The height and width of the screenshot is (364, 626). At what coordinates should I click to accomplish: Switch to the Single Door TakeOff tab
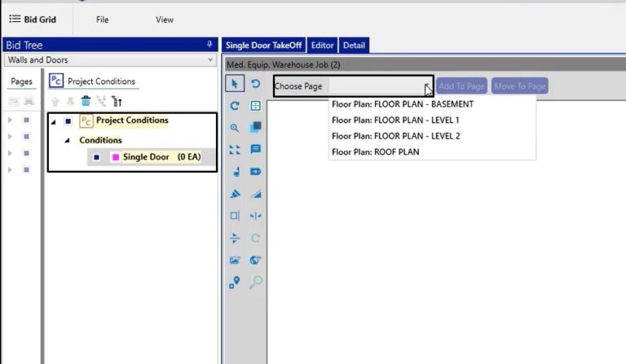263,45
